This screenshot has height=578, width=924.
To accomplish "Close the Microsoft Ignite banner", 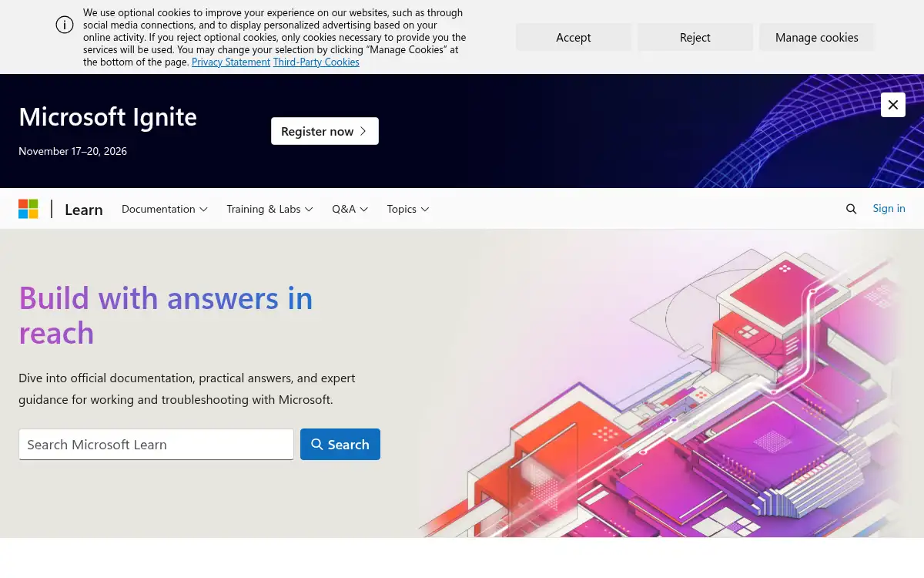I will click(x=893, y=105).
